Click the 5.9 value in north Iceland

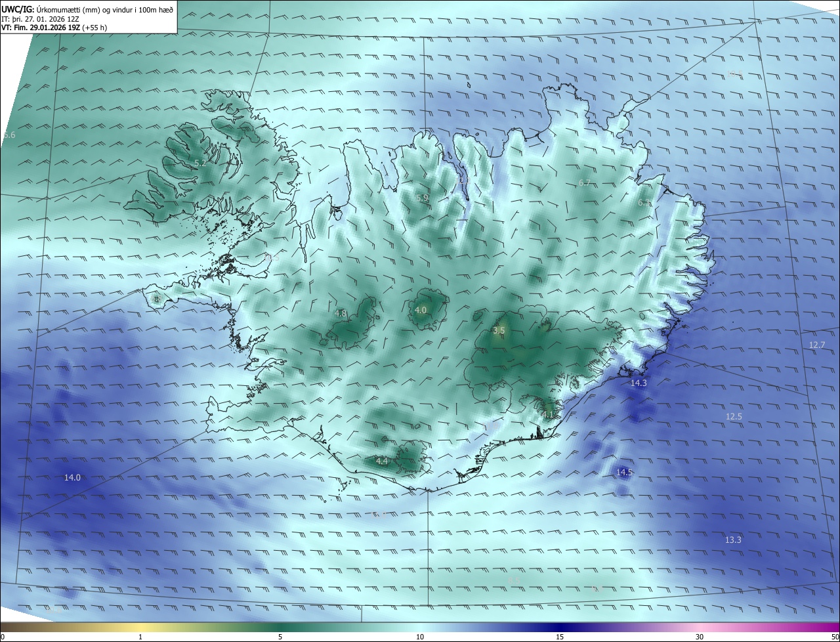point(422,198)
